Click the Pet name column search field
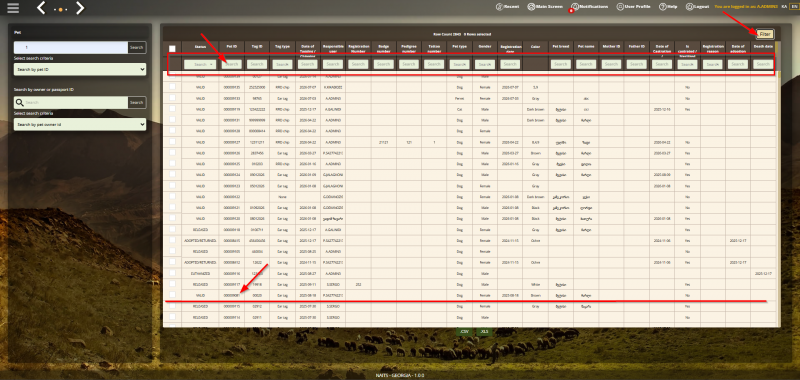Screen dimensions: 800x380 tap(586, 64)
